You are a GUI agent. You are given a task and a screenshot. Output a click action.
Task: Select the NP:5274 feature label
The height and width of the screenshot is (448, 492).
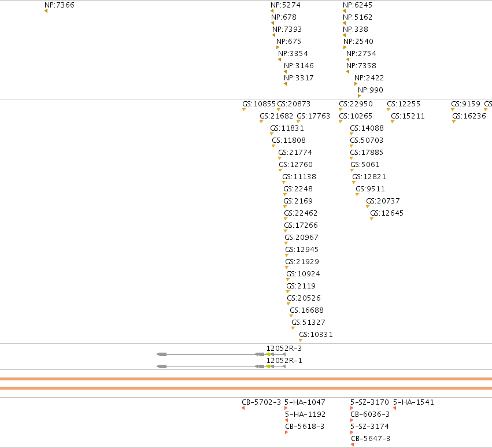tap(286, 5)
